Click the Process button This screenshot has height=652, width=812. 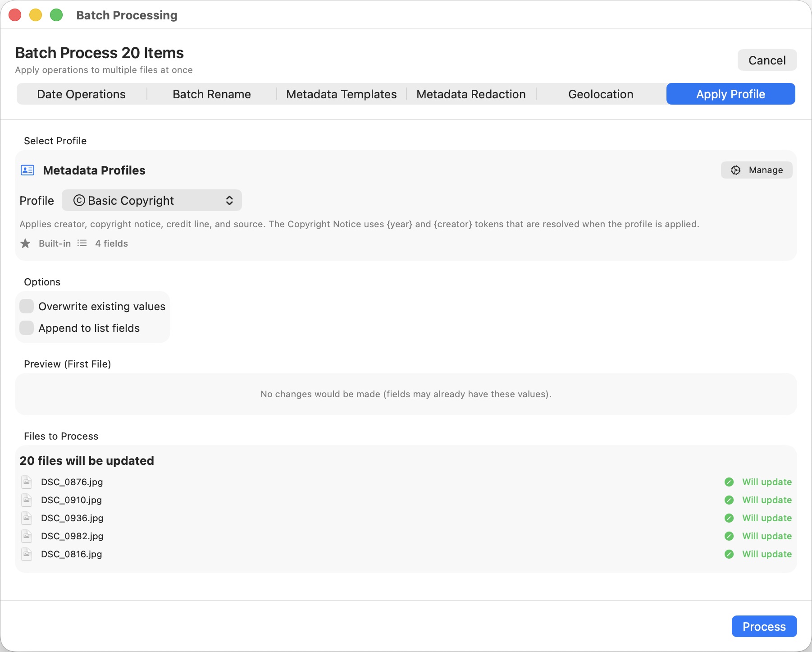(x=763, y=626)
